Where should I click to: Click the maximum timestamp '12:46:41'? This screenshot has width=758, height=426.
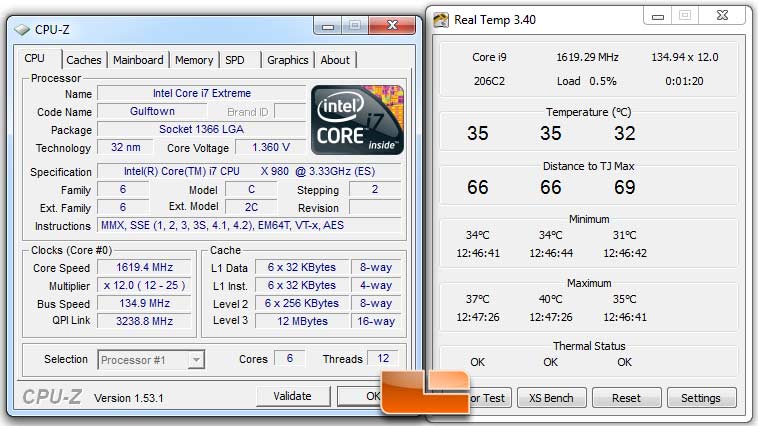coord(625,317)
